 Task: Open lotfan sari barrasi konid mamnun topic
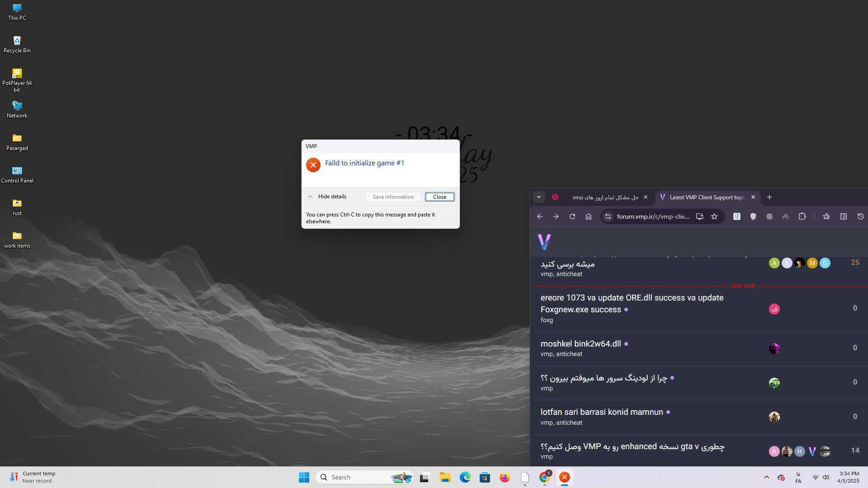pos(602,412)
